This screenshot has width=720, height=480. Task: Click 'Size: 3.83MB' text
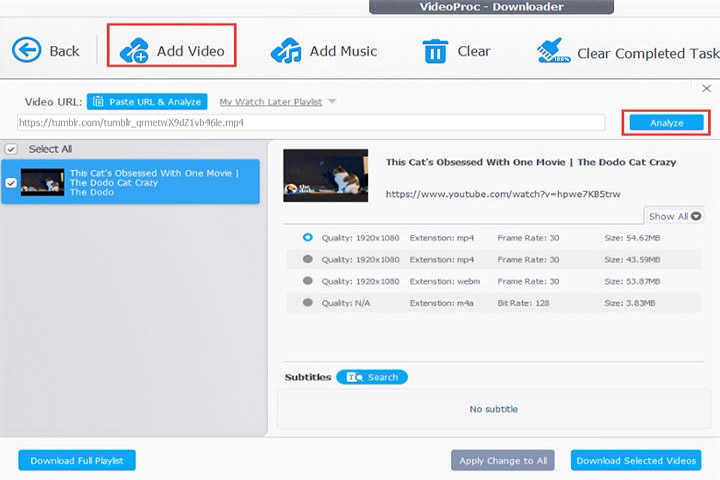[630, 303]
